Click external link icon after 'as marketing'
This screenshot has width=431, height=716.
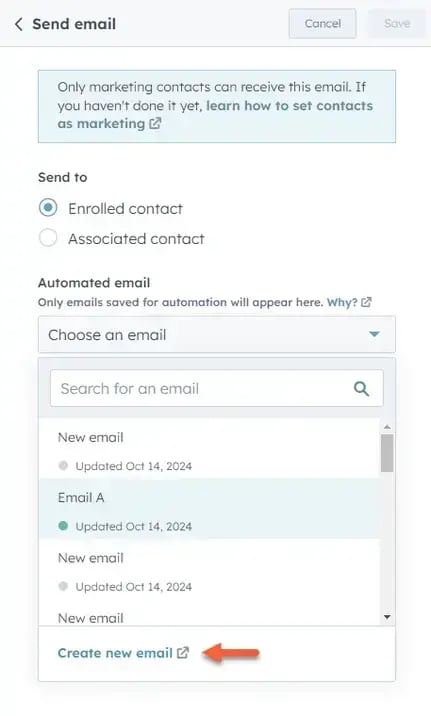point(155,124)
